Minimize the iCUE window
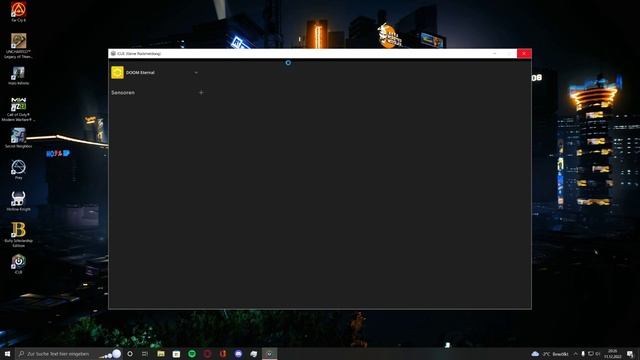 [x=495, y=53]
